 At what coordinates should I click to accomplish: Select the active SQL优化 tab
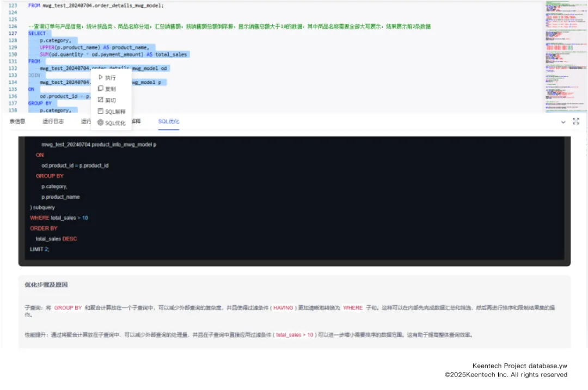tap(168, 121)
